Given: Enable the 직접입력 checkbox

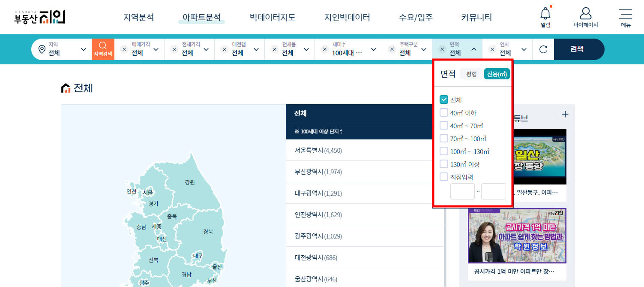Looking at the screenshot, I should click(444, 177).
